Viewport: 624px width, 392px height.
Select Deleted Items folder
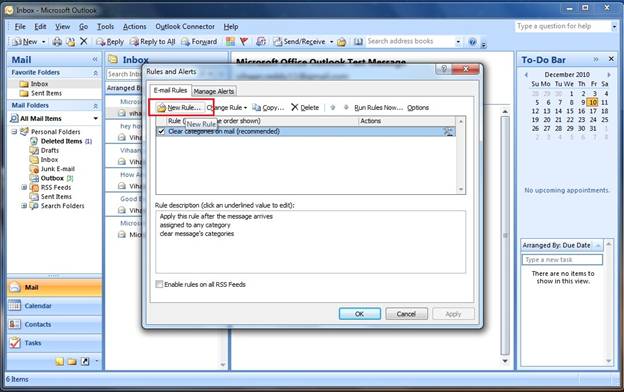[61, 141]
